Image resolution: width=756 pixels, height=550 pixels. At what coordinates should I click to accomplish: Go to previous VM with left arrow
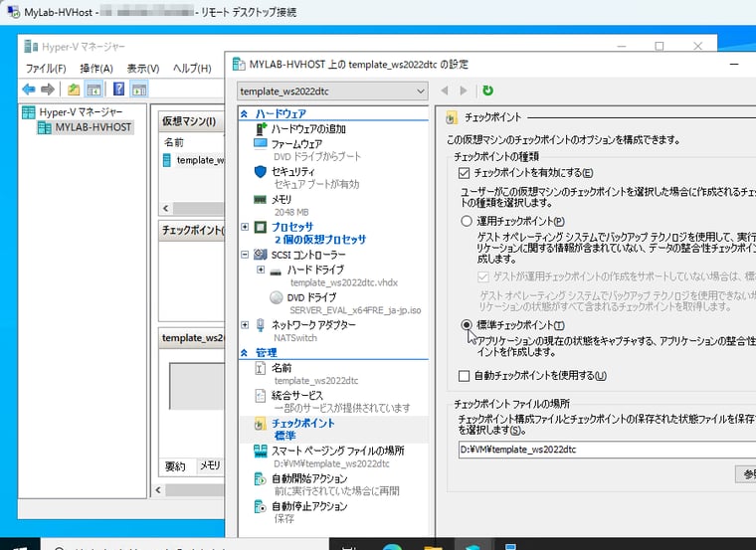pyautogui.click(x=445, y=91)
